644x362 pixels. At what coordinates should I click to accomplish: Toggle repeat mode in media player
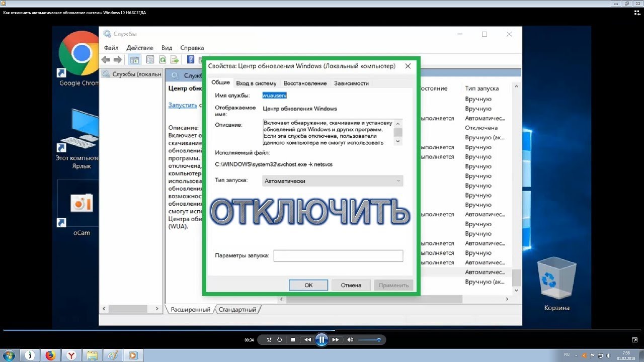click(x=280, y=340)
